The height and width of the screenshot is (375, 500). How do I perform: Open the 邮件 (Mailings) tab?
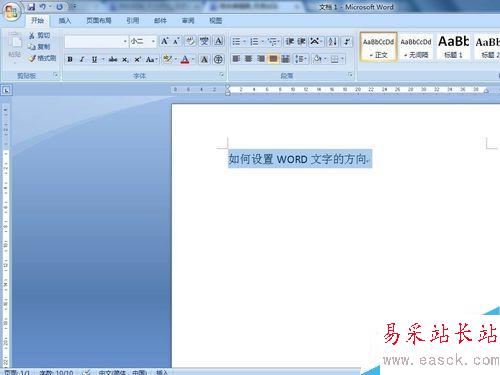160,21
